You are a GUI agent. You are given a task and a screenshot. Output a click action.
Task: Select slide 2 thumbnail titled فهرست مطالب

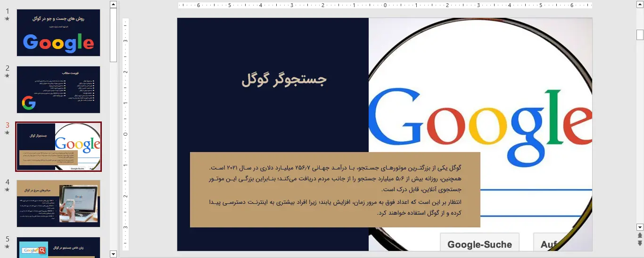(58, 89)
